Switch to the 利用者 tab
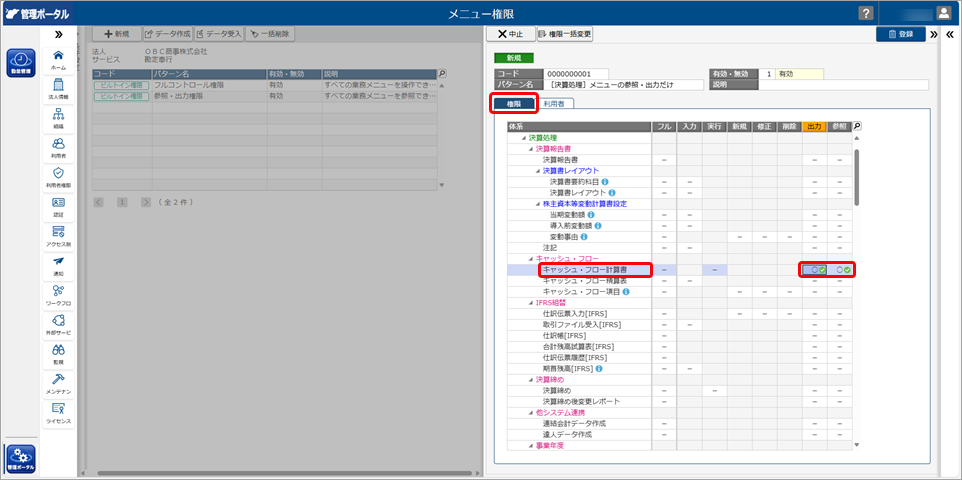The height and width of the screenshot is (480, 962). coord(554,104)
